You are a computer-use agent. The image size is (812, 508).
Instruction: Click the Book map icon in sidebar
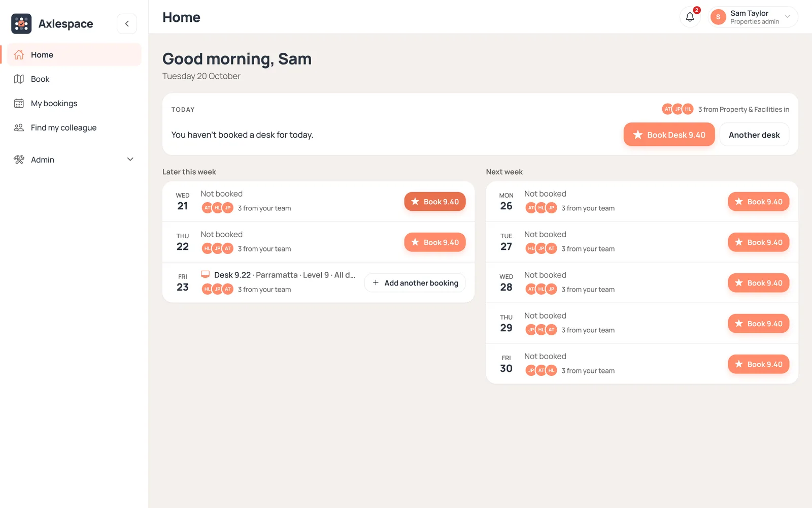19,79
